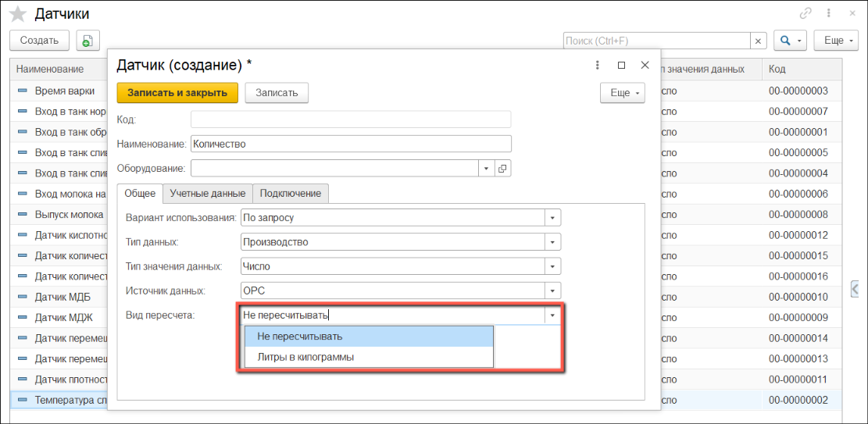
Task: Open the magnifier search options button
Action: point(789,41)
